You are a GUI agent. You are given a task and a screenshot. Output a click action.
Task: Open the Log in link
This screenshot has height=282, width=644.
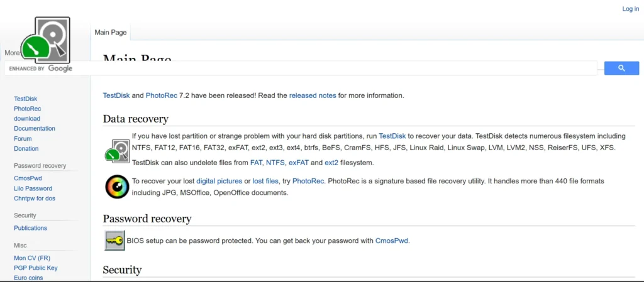coord(630,9)
